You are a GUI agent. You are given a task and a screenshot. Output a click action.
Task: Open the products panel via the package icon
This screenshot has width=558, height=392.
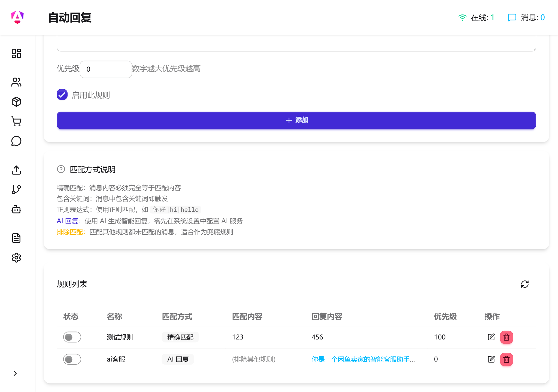click(x=16, y=101)
